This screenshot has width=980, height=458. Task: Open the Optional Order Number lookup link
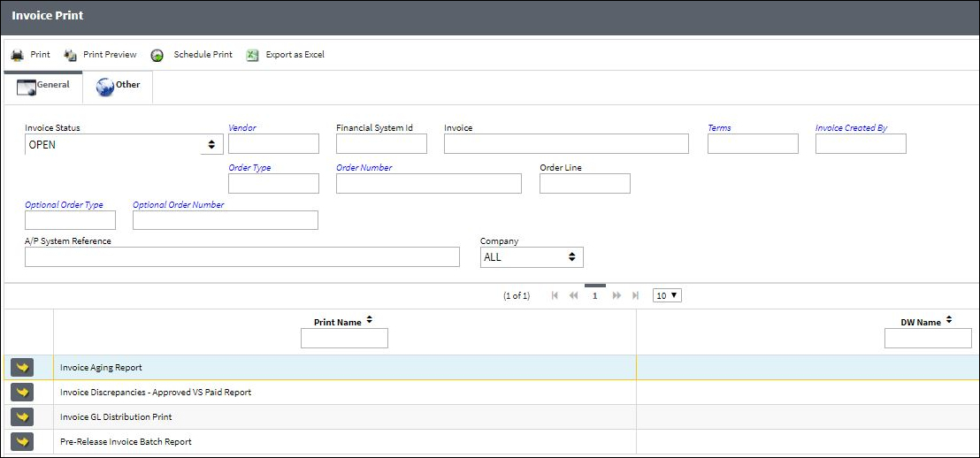pos(178,204)
